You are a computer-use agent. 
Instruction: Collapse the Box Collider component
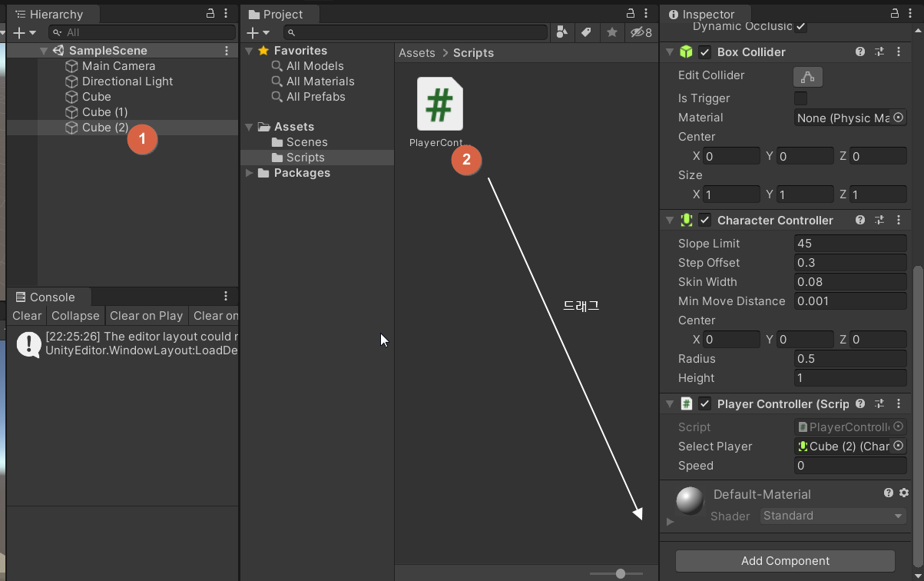(x=670, y=52)
